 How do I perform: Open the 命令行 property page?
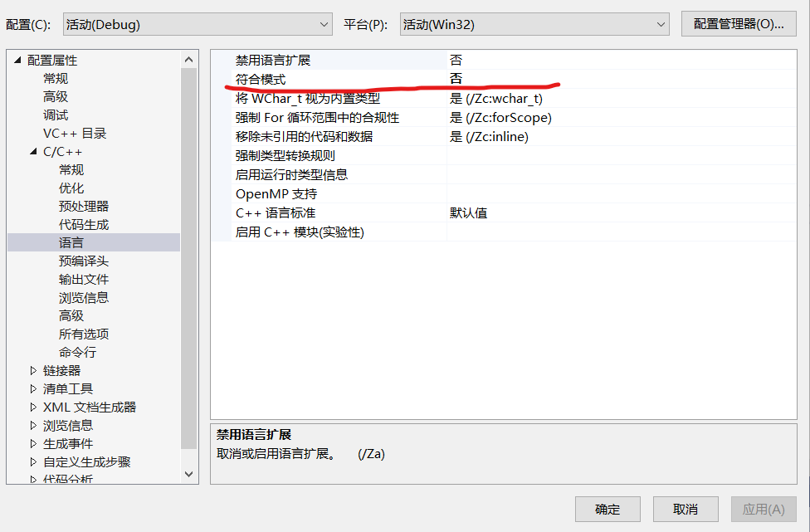[x=77, y=352]
